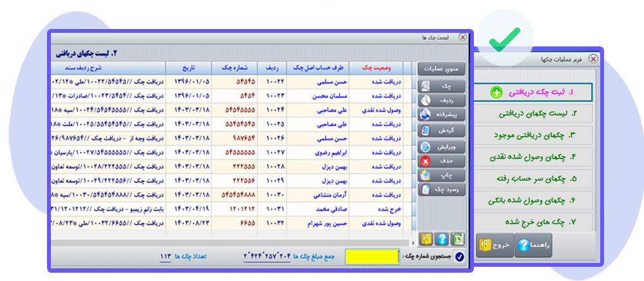Click the horizontal scrollbar right arrow

412,242
